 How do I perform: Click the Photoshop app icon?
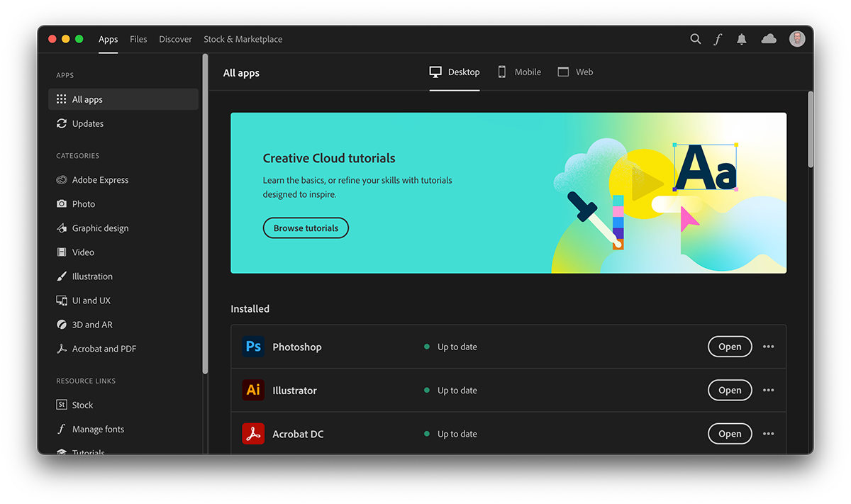(x=253, y=347)
